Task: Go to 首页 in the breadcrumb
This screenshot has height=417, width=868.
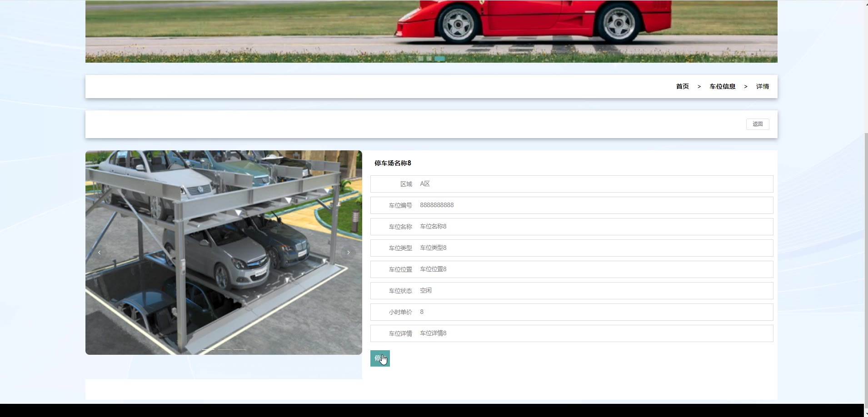Action: (682, 86)
